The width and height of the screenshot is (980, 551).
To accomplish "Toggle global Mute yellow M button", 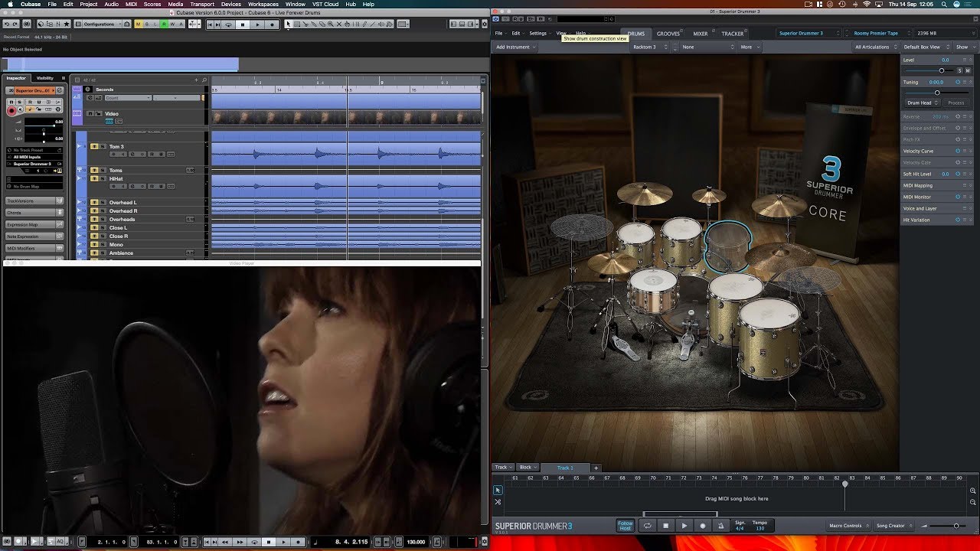I will 138,24.
